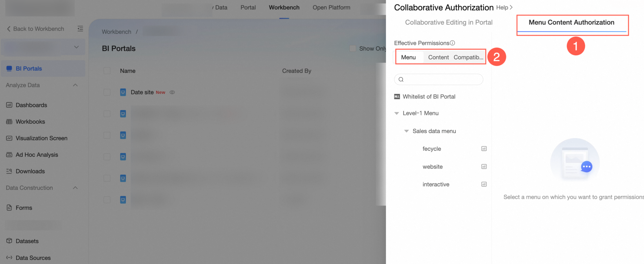Image resolution: width=644 pixels, height=264 pixels.
Task: Click the dashboard icon next to fecycle
Action: click(484, 149)
